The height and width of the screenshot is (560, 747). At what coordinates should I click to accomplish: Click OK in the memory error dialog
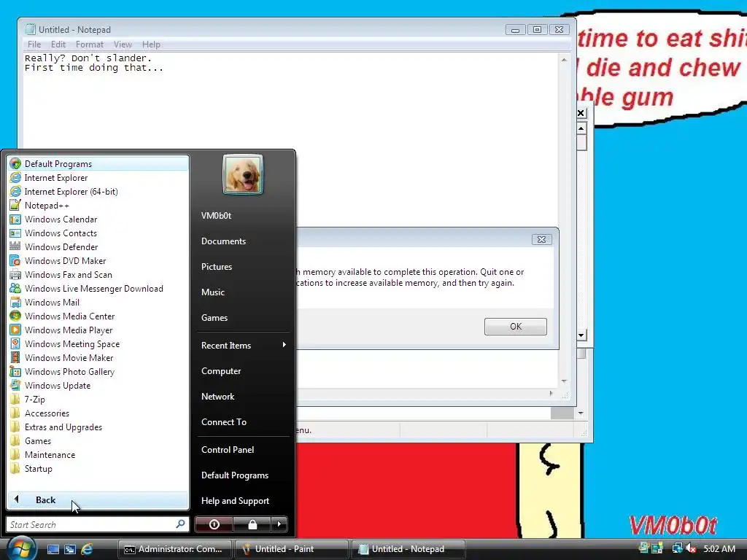[x=516, y=326]
